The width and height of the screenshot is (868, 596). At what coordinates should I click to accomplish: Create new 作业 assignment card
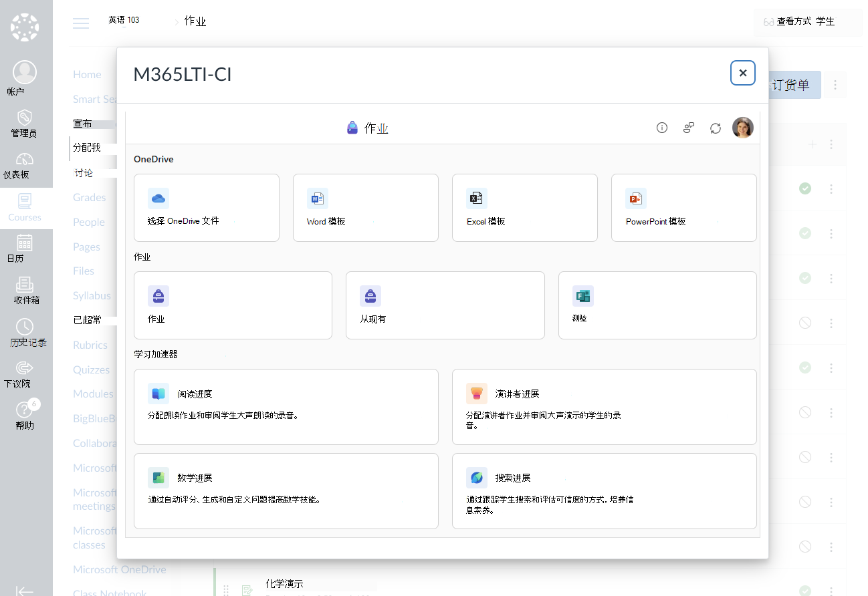pyautogui.click(x=233, y=305)
